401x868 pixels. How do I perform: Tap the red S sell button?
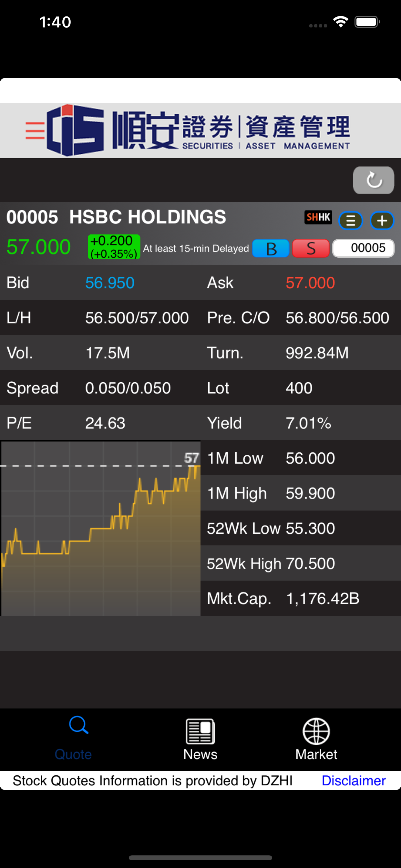(311, 249)
